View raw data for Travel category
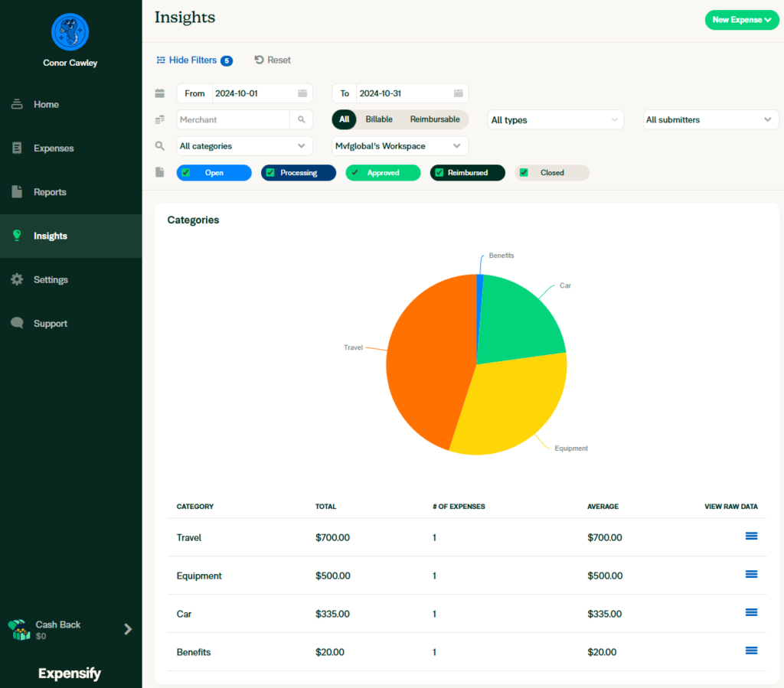The height and width of the screenshot is (688, 784). [751, 536]
